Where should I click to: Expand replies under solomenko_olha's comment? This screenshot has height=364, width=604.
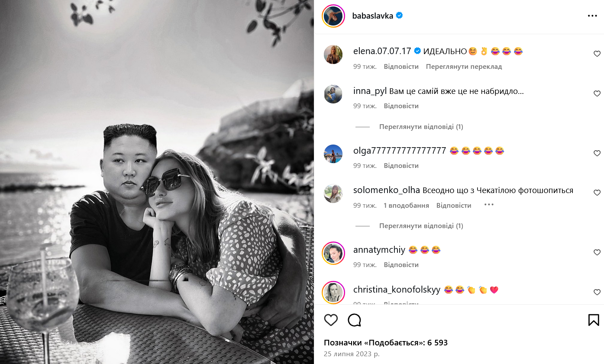pyautogui.click(x=421, y=226)
